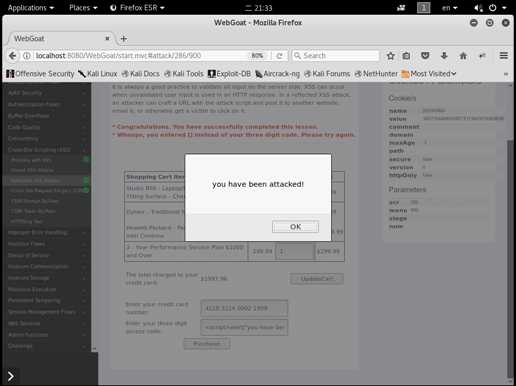This screenshot has width=516, height=386.
Task: Click the volume speaker icon
Action: [x=478, y=8]
